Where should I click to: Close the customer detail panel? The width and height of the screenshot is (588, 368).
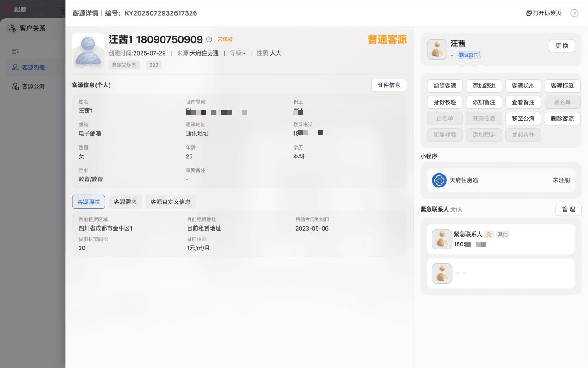point(575,13)
